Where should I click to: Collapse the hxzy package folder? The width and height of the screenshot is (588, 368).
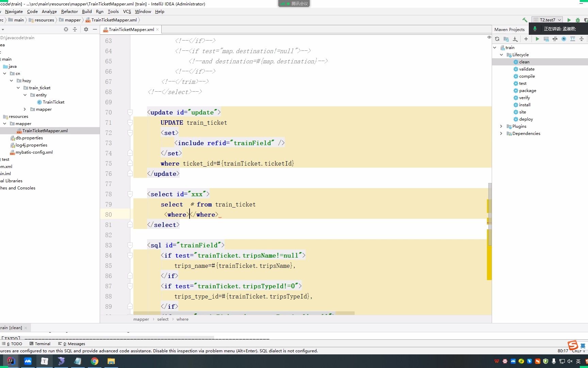point(11,81)
